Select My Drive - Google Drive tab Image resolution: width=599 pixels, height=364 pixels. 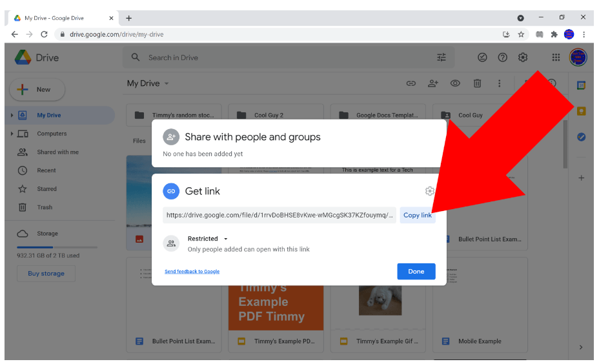pyautogui.click(x=64, y=18)
